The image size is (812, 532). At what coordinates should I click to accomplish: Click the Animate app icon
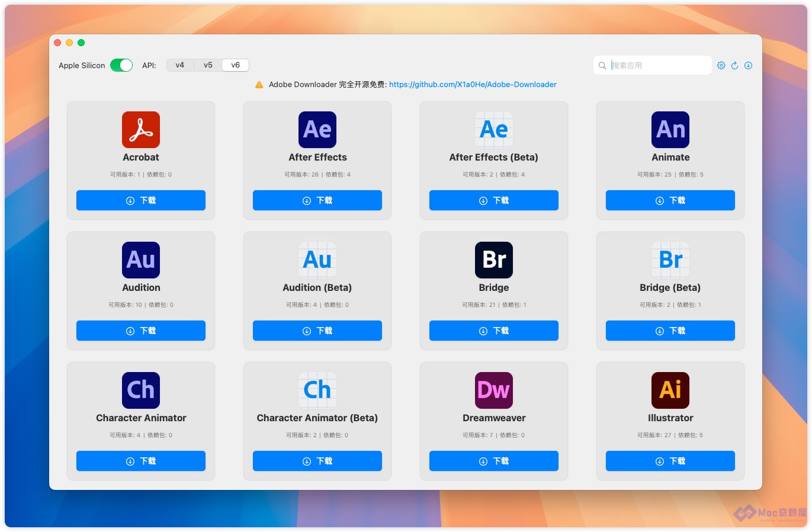tap(670, 130)
